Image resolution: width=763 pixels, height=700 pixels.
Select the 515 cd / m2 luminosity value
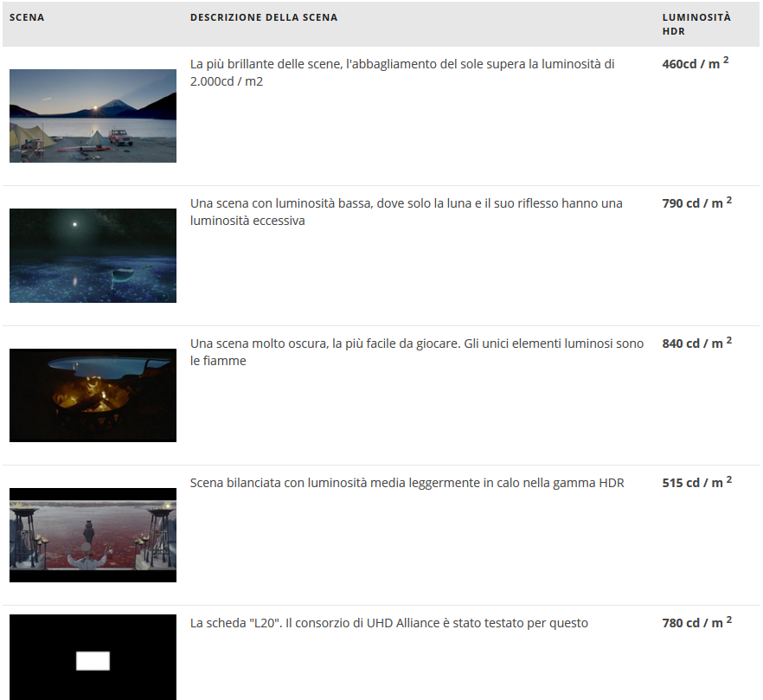(x=697, y=482)
